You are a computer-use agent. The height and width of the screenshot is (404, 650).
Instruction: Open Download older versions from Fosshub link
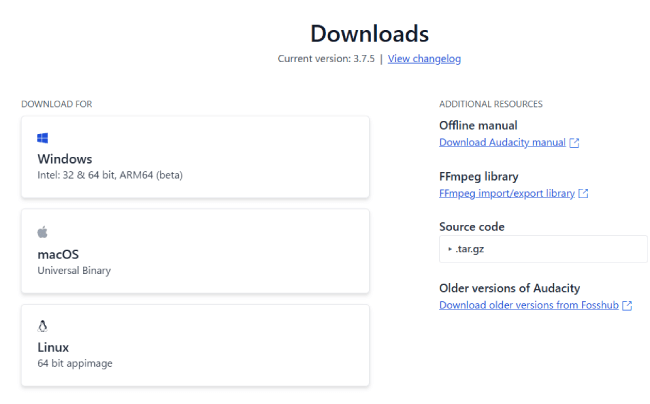(529, 305)
